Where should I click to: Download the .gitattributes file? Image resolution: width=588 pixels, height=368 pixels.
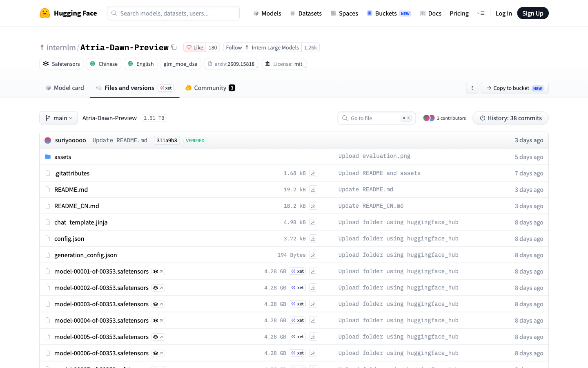pyautogui.click(x=313, y=173)
